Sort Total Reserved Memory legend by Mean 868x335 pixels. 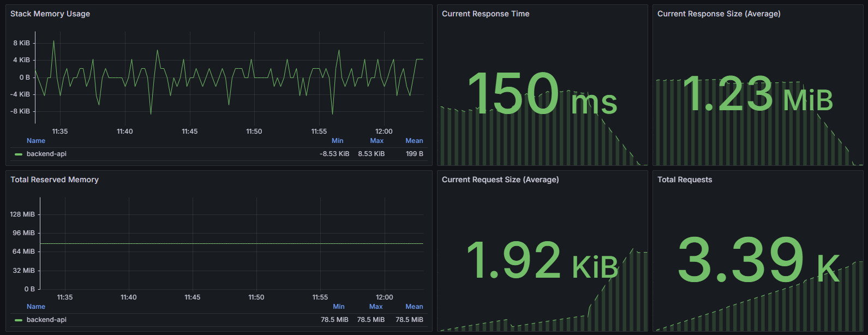tap(414, 307)
